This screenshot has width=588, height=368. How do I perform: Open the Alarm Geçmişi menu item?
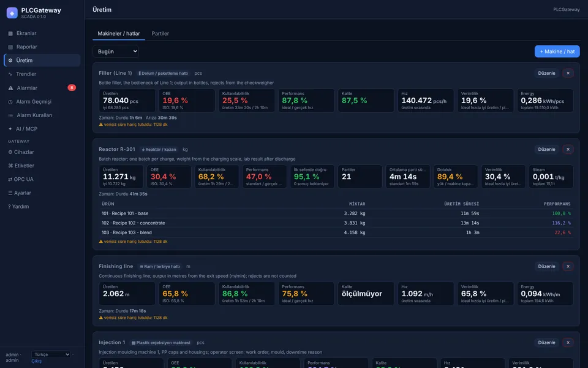(42, 102)
